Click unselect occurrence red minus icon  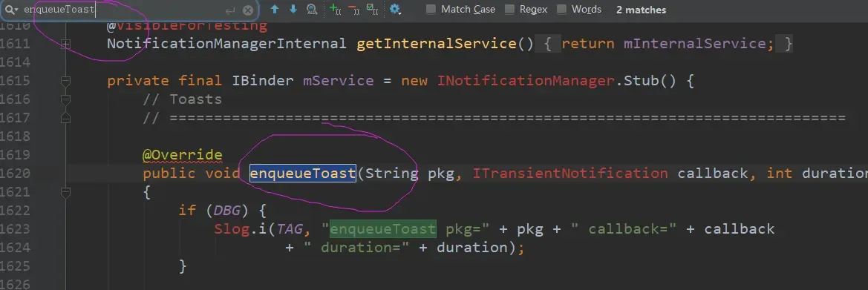click(353, 10)
